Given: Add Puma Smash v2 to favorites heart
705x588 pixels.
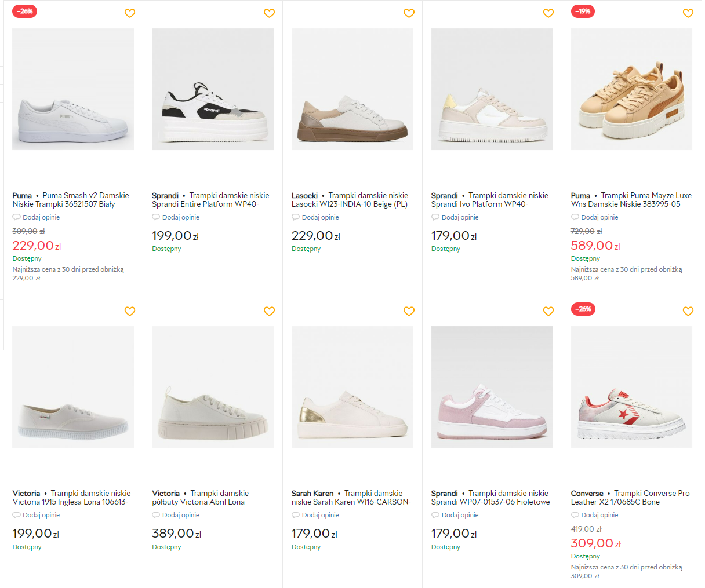Looking at the screenshot, I should pyautogui.click(x=130, y=13).
